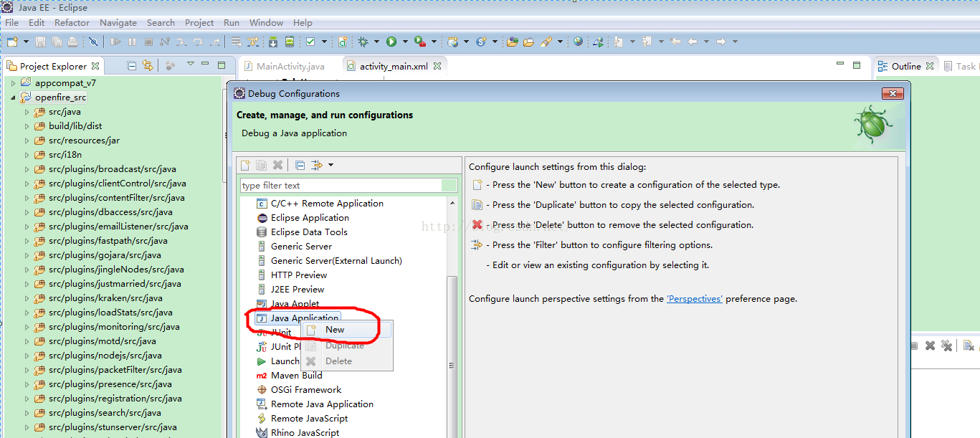Click the red X Delete configuration toolbar icon
This screenshot has height=438, width=980.
click(x=278, y=165)
